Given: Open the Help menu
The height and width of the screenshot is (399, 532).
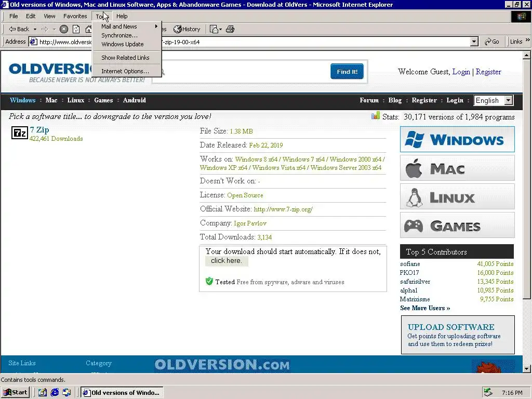Looking at the screenshot, I should coord(122,16).
